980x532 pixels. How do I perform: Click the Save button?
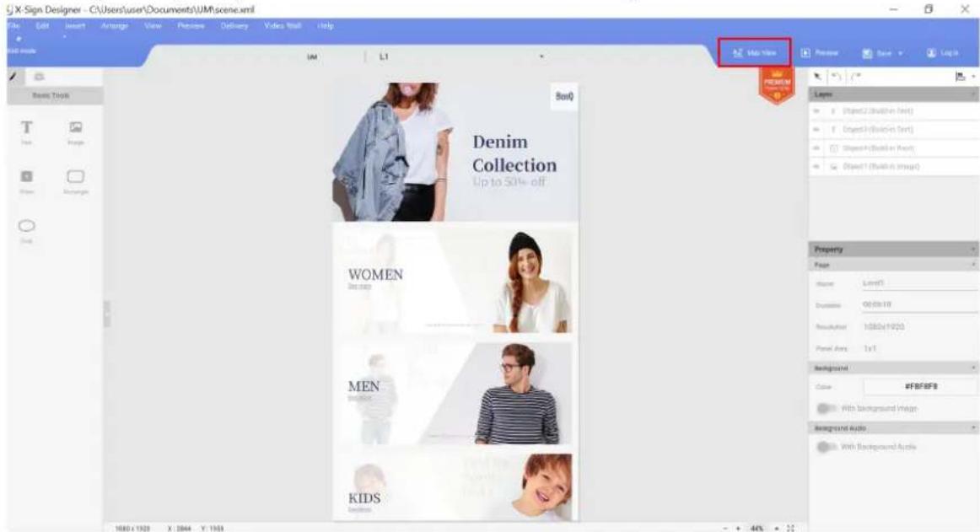pyautogui.click(x=877, y=53)
